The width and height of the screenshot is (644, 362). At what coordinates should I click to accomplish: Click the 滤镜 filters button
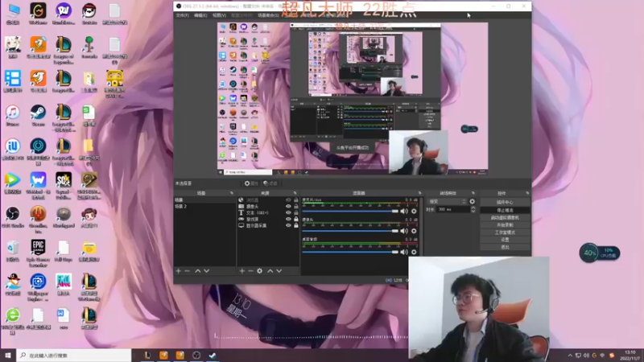click(x=270, y=183)
